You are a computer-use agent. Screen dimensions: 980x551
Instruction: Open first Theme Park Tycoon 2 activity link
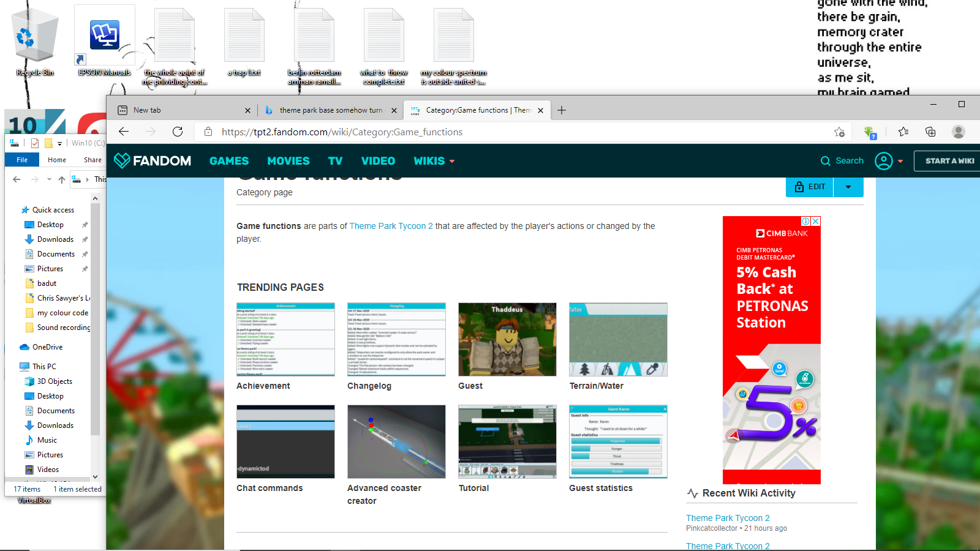click(728, 518)
